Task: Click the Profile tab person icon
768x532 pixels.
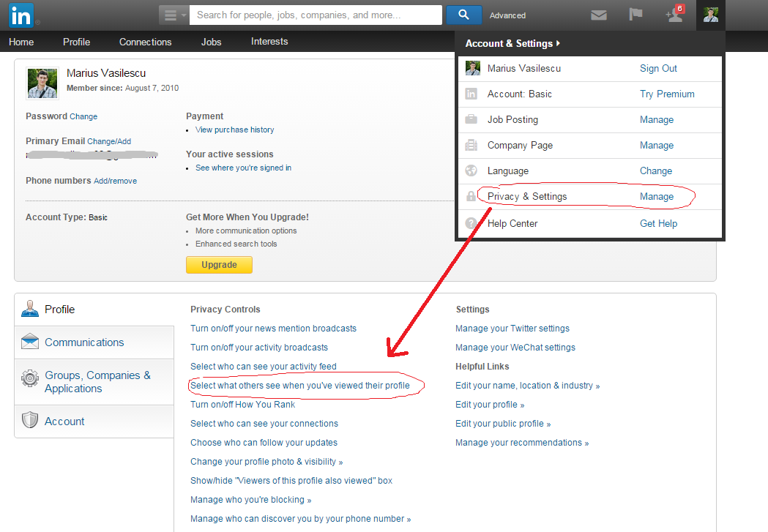Action: tap(30, 309)
